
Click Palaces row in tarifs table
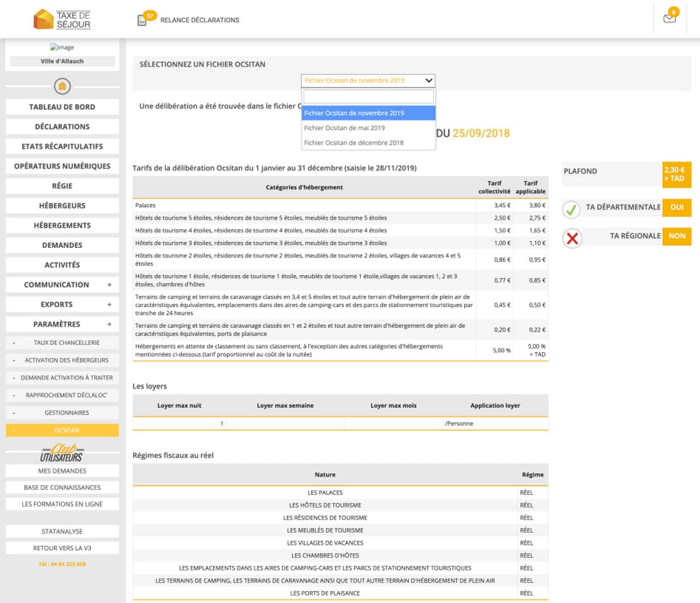(x=340, y=205)
